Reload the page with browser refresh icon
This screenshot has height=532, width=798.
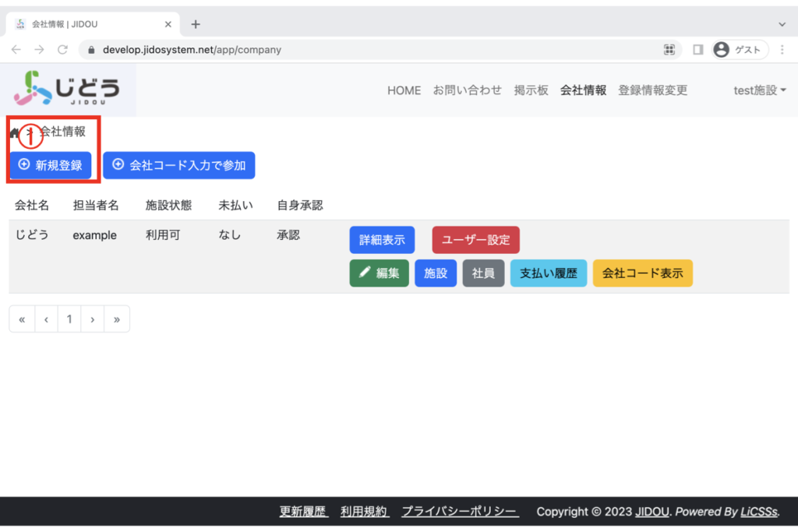(x=63, y=50)
